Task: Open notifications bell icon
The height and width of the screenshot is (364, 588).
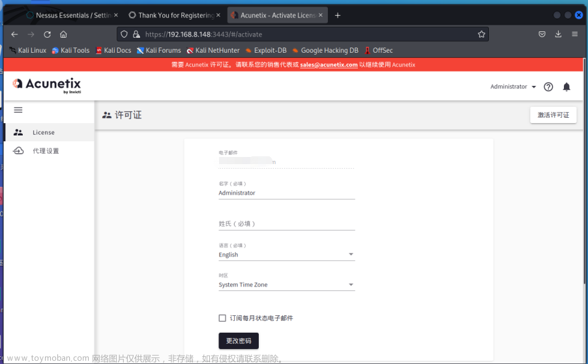Action: pos(566,87)
